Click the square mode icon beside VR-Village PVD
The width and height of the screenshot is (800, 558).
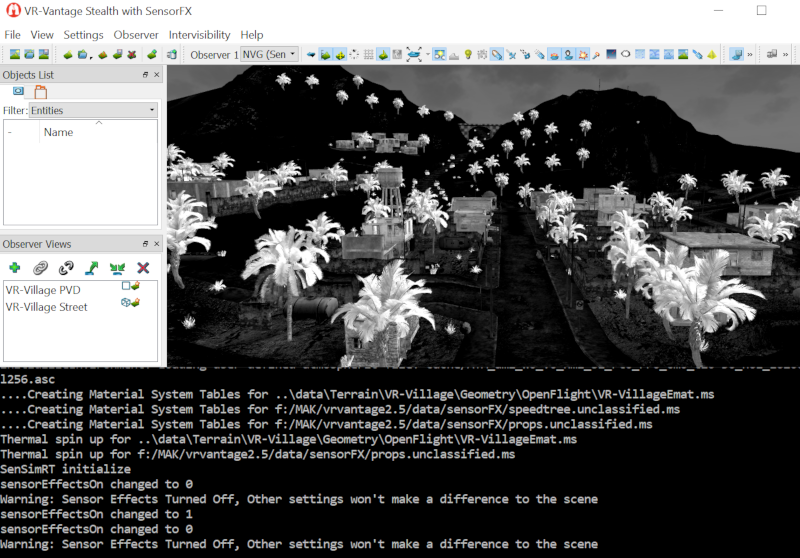coord(126,286)
